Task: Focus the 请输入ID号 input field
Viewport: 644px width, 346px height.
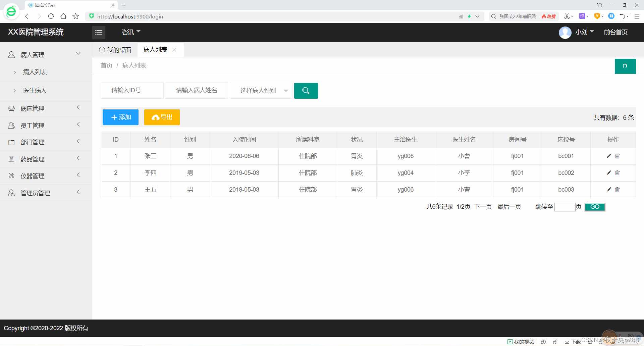Action: coord(132,91)
